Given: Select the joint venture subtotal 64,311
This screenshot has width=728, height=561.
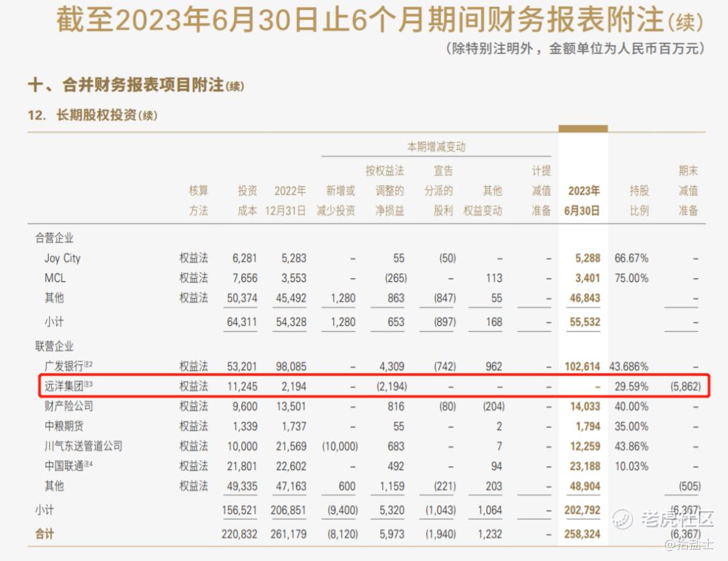Looking at the screenshot, I should pyautogui.click(x=242, y=322).
